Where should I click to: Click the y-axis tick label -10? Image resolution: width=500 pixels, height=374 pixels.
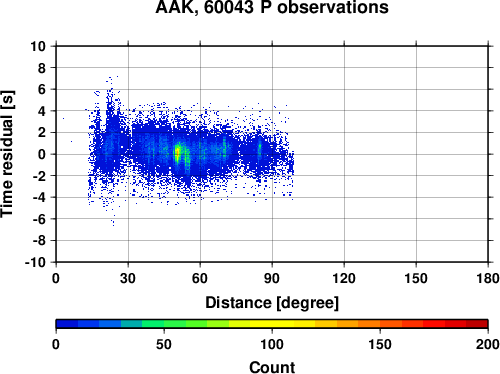(x=35, y=262)
